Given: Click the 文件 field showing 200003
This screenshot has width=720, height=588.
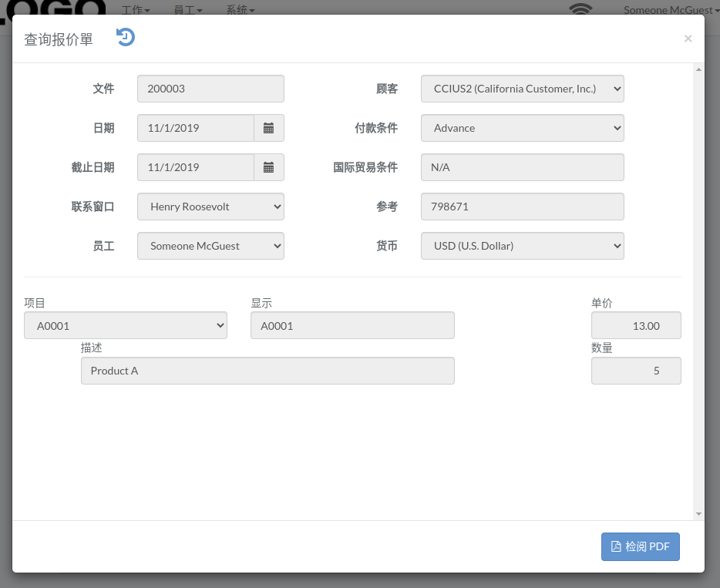Looking at the screenshot, I should (210, 89).
